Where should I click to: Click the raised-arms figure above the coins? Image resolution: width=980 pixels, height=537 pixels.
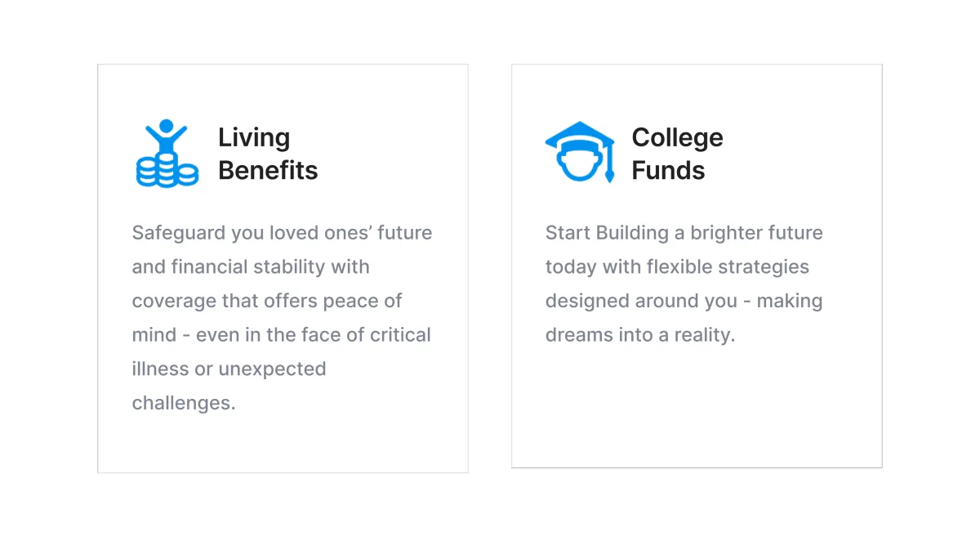tap(167, 135)
